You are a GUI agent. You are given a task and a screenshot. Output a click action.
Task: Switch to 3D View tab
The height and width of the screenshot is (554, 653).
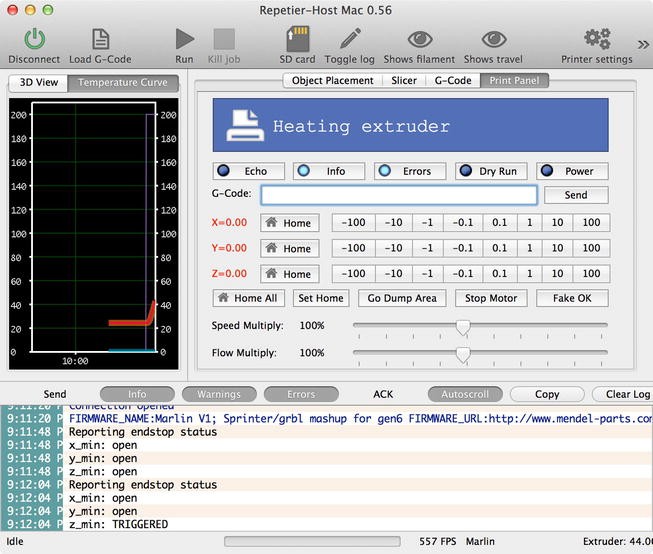click(39, 82)
